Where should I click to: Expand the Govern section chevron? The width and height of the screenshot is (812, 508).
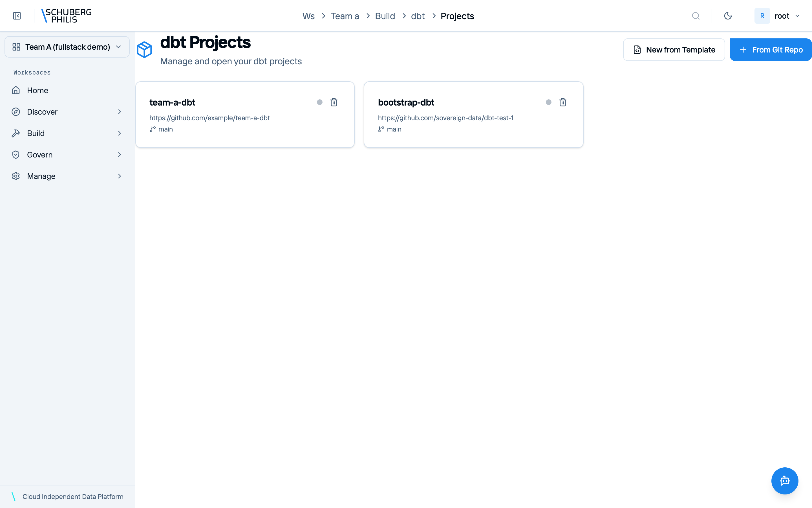click(120, 155)
